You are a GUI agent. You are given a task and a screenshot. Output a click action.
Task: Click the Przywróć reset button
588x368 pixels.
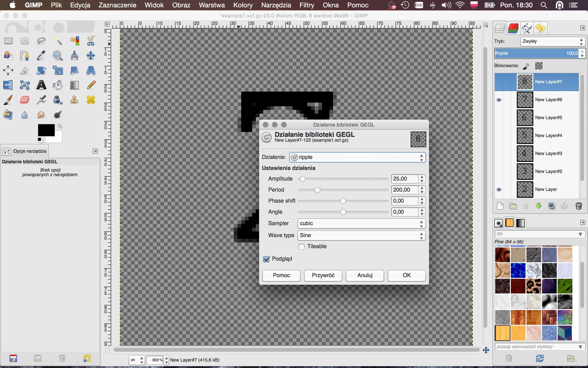point(323,276)
